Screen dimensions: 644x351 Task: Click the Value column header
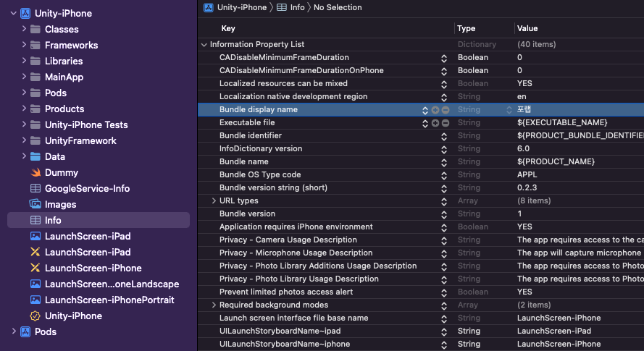(x=527, y=28)
